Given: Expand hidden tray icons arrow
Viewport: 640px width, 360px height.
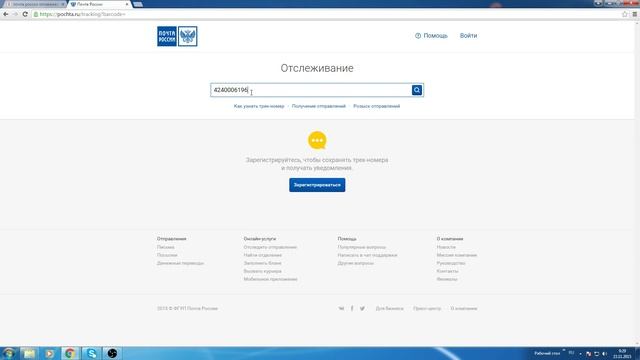Looking at the screenshot, I should pos(580,354).
